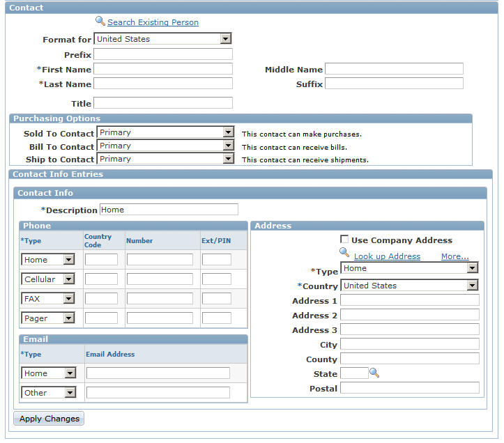Click the Address 1 input field

(410, 300)
